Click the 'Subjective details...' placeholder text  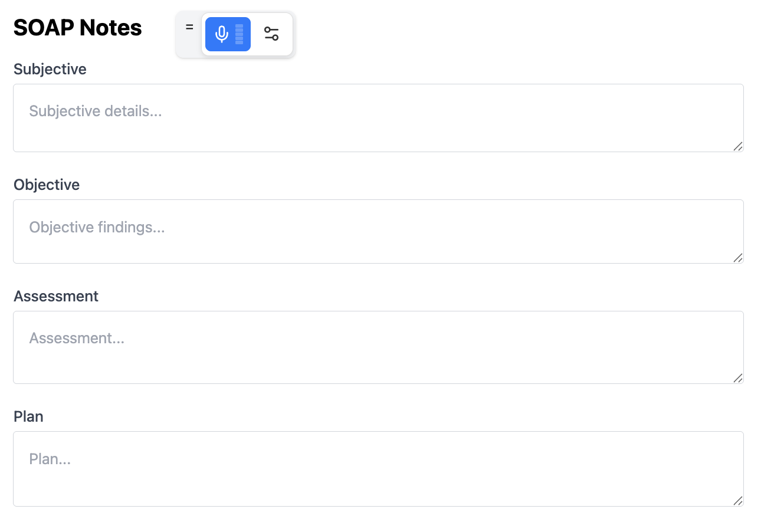point(96,111)
